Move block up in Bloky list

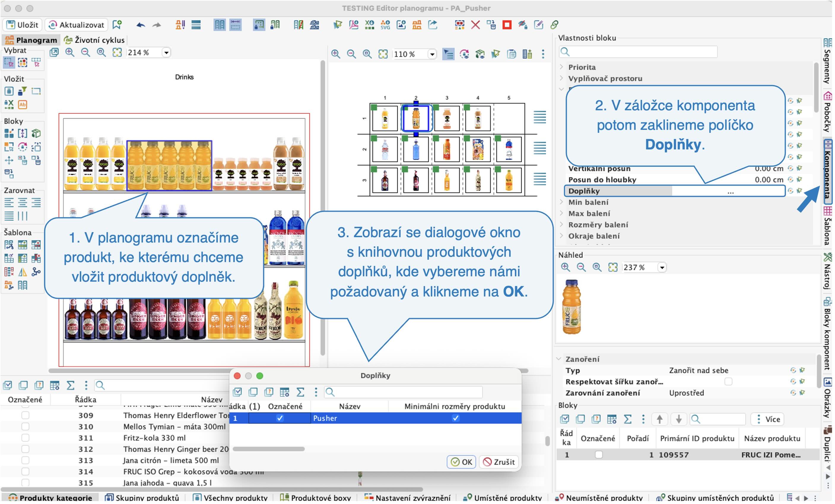pyautogui.click(x=659, y=419)
